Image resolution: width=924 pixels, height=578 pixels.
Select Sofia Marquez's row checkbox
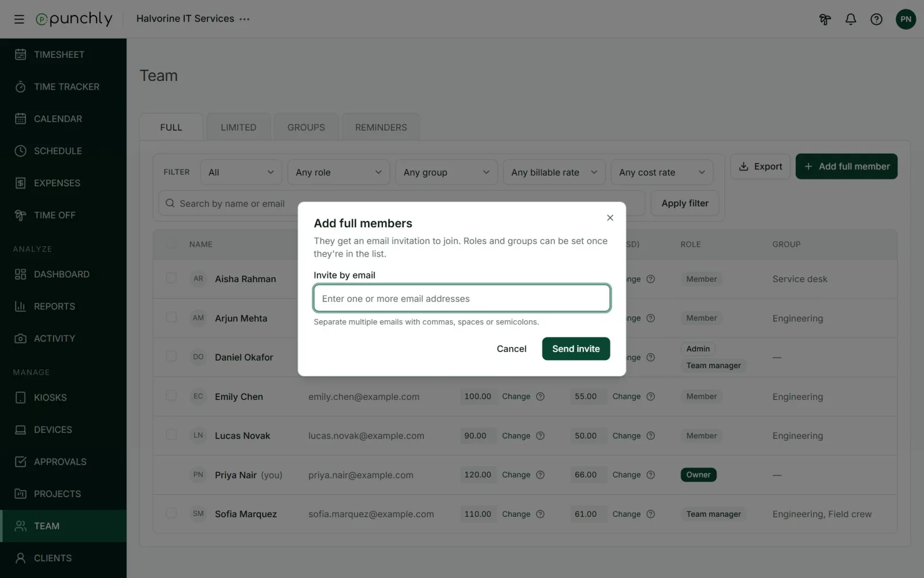tap(172, 513)
